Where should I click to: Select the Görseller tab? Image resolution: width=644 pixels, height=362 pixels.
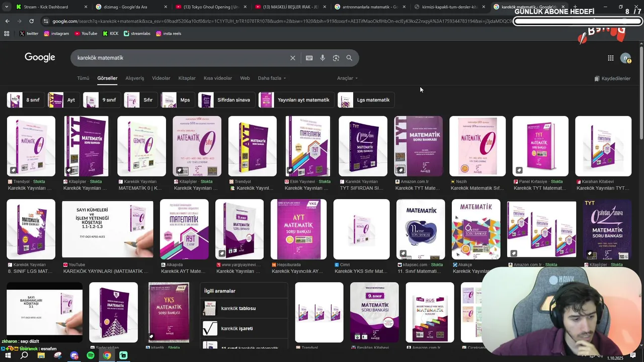pyautogui.click(x=107, y=78)
